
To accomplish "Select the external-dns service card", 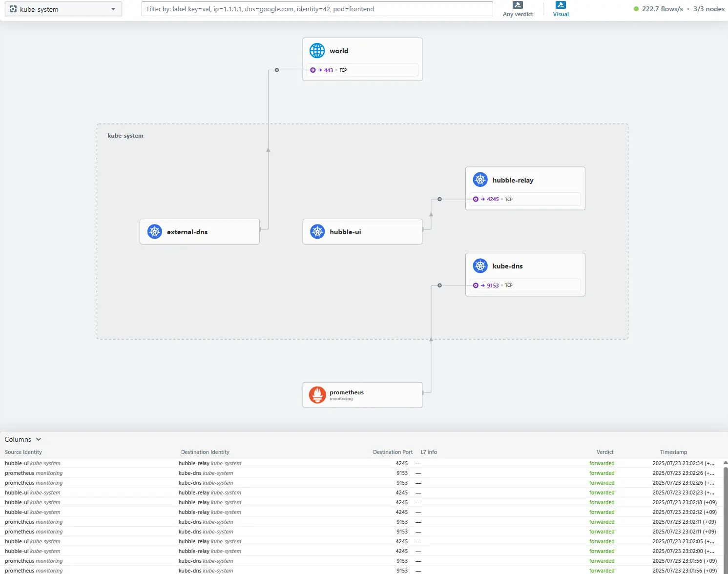I will (200, 232).
